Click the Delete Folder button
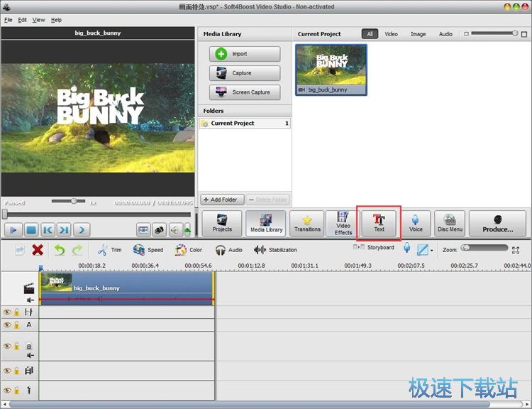The width and height of the screenshot is (532, 409). [267, 200]
